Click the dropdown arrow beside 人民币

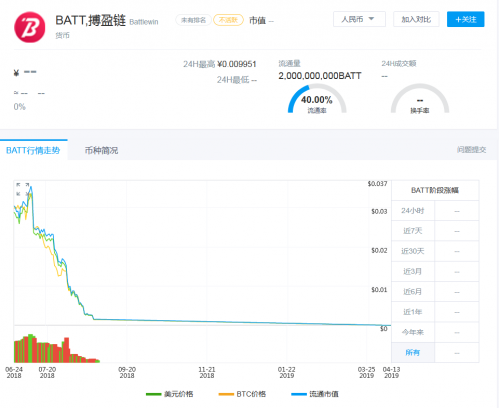(371, 19)
